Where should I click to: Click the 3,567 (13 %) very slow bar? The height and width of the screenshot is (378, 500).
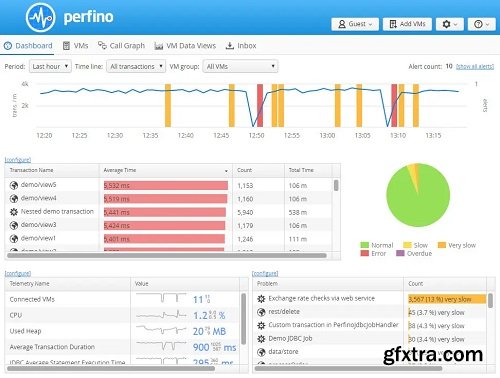[447, 299]
